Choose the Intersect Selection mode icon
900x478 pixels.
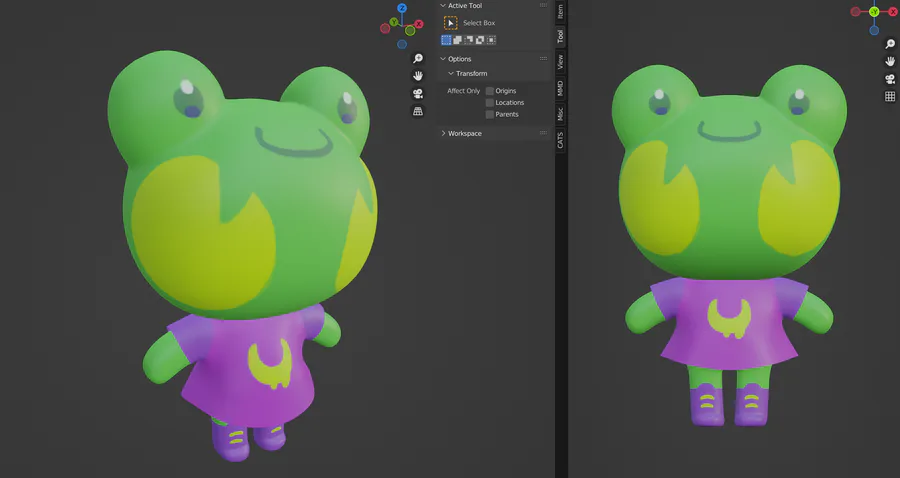click(x=491, y=40)
